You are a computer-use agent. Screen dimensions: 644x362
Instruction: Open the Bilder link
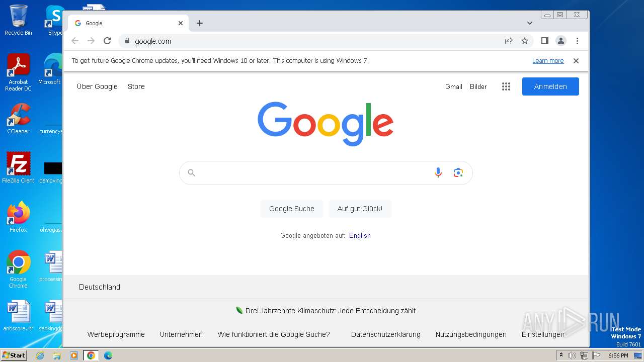478,86
